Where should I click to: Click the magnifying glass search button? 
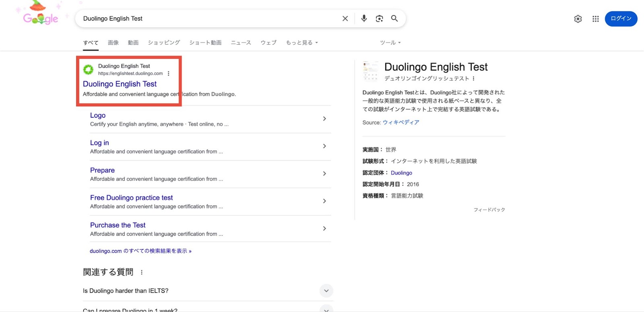[x=394, y=19]
